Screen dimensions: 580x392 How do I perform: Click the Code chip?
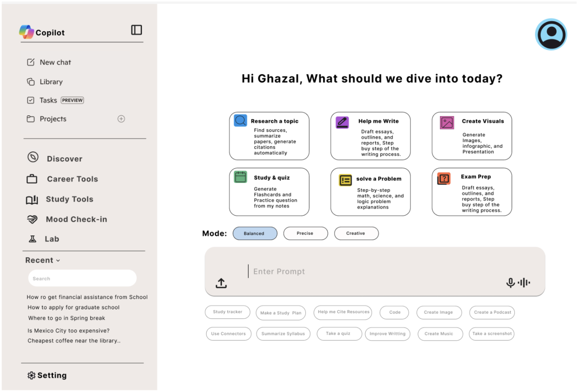tap(395, 312)
